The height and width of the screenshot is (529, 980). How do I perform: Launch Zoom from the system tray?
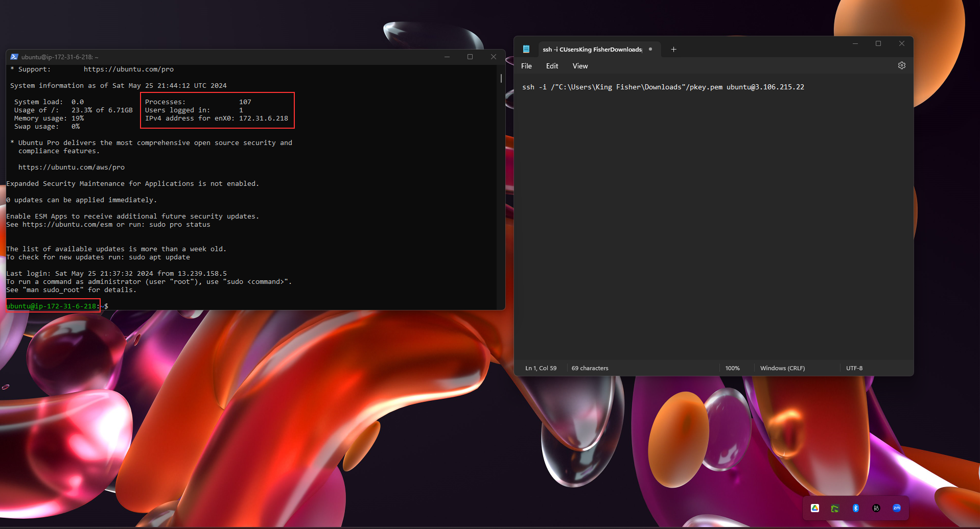[x=897, y=508]
